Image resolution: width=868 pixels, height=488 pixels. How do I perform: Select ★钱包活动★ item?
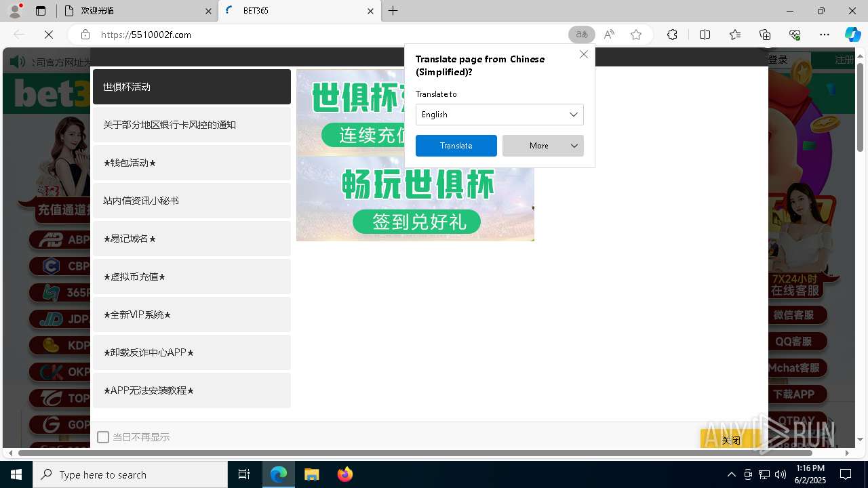point(192,163)
